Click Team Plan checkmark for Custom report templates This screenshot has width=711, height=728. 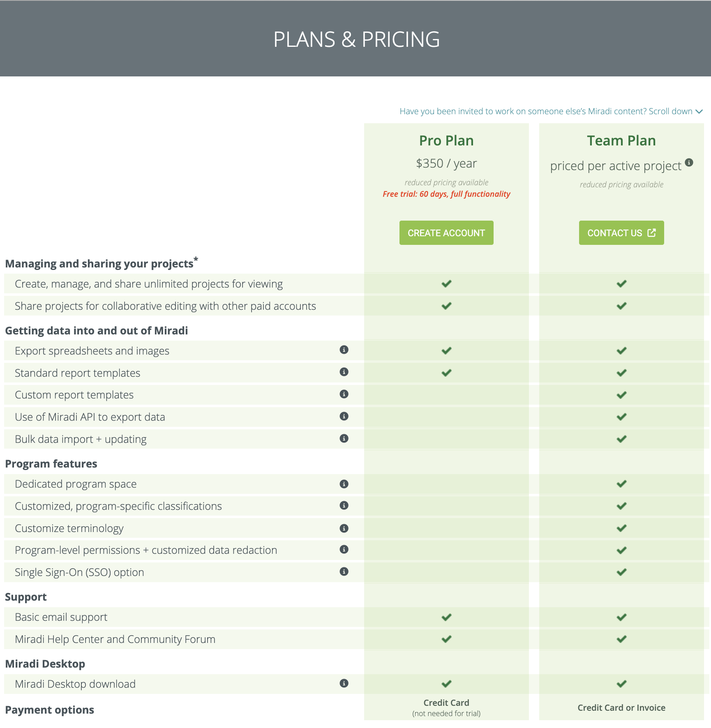(x=621, y=395)
